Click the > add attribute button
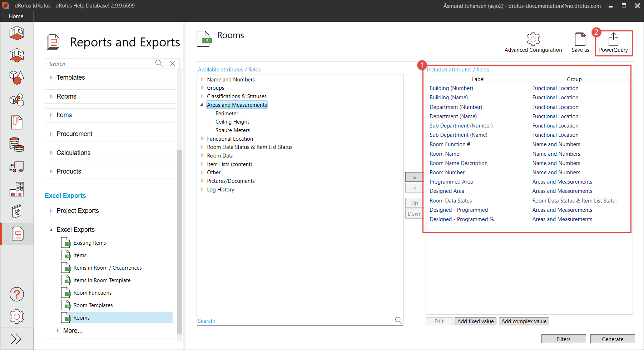 pyautogui.click(x=415, y=177)
